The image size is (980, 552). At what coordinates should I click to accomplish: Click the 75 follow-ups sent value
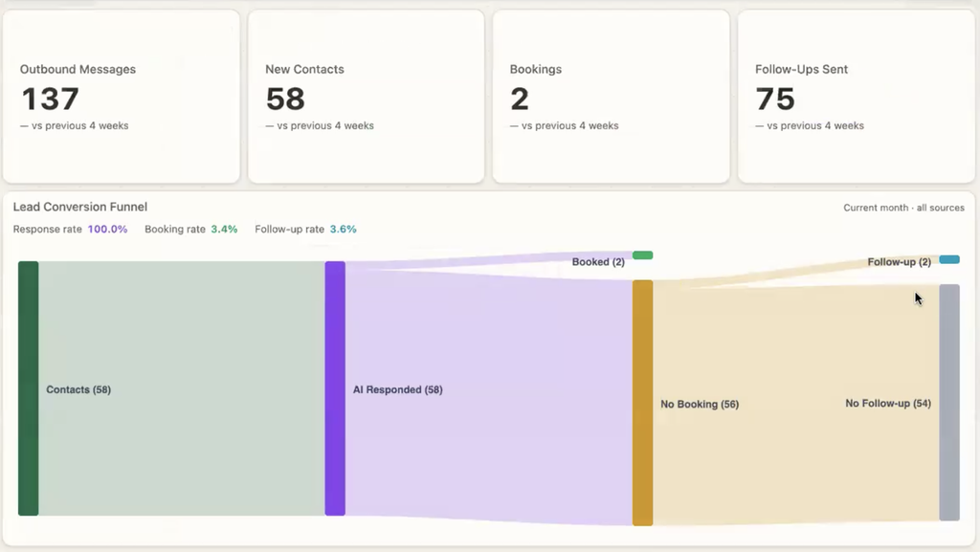click(x=775, y=99)
